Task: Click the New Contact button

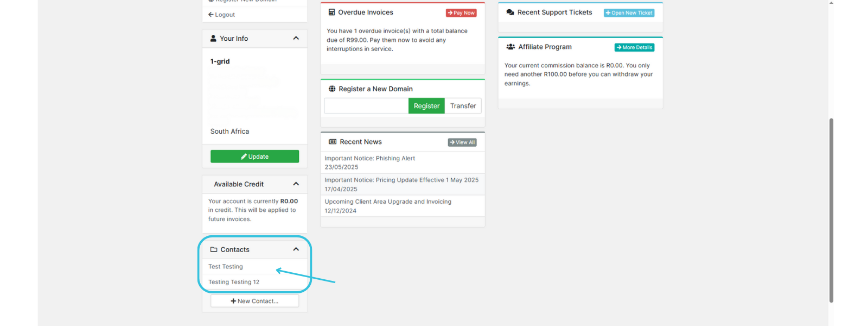Action: pyautogui.click(x=254, y=301)
